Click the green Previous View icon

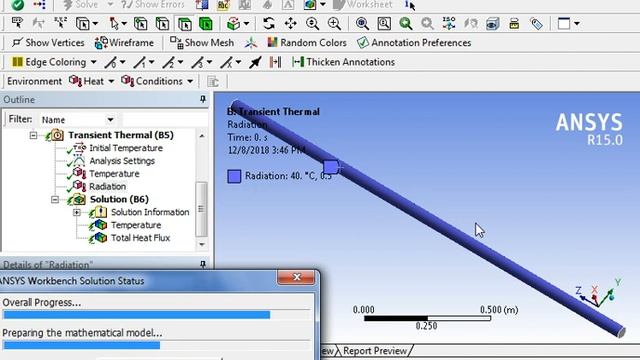[405, 23]
